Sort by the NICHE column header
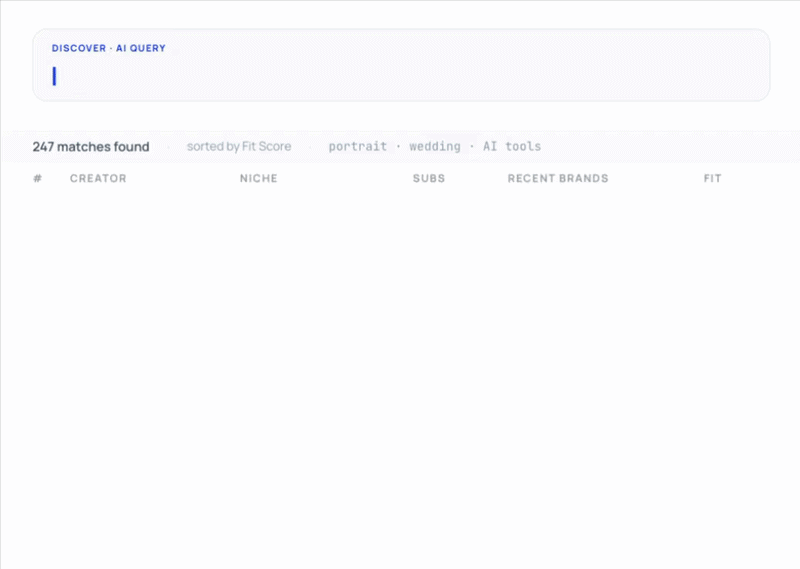 click(x=259, y=178)
